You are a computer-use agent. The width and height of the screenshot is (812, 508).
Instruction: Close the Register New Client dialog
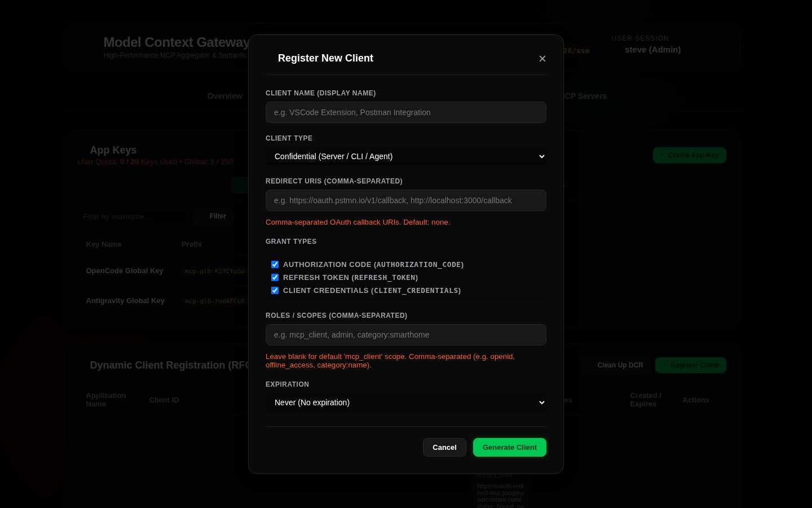point(542,59)
